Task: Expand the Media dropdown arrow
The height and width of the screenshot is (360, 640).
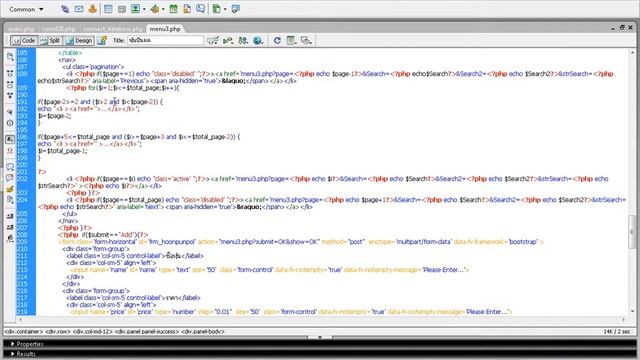Action: (163, 9)
